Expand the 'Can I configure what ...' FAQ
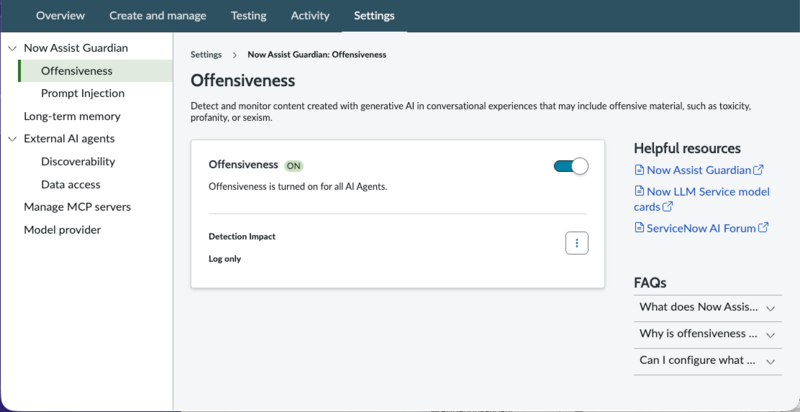 (x=708, y=361)
